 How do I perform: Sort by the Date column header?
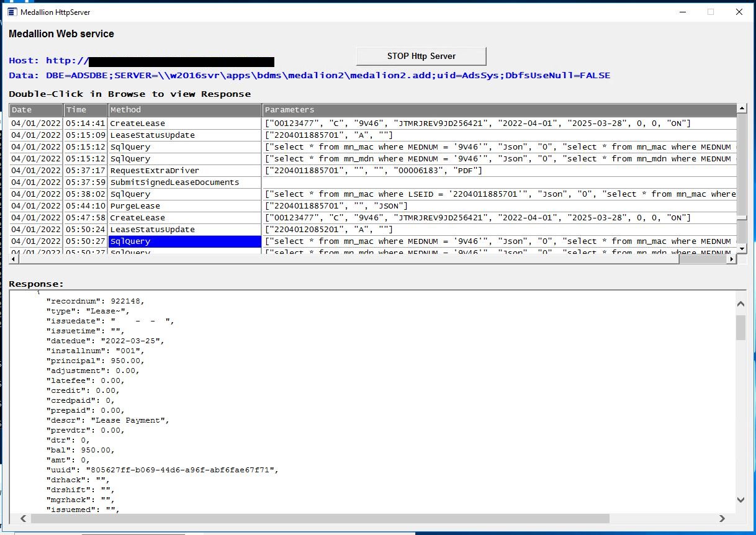36,110
